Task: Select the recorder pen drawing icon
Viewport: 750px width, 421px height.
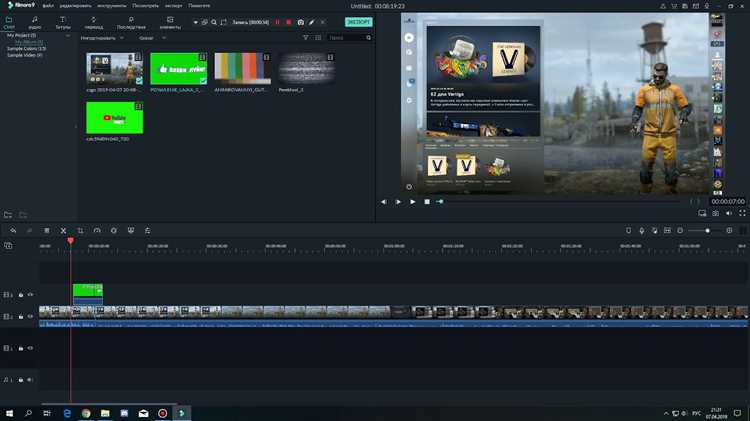Action: (x=312, y=22)
